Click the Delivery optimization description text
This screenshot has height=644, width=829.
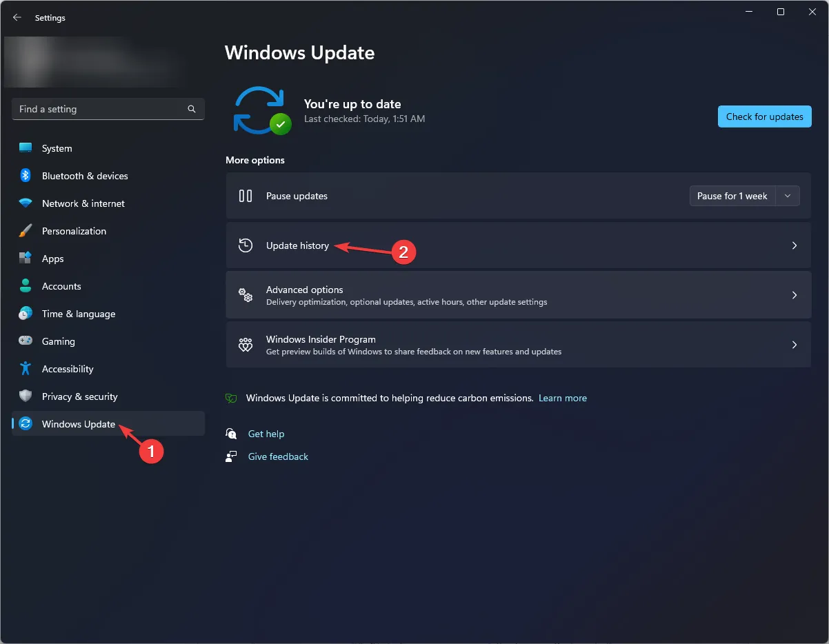coord(406,302)
